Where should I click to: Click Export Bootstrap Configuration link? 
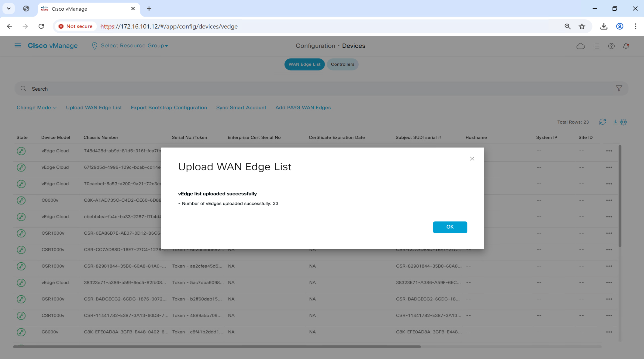point(169,108)
